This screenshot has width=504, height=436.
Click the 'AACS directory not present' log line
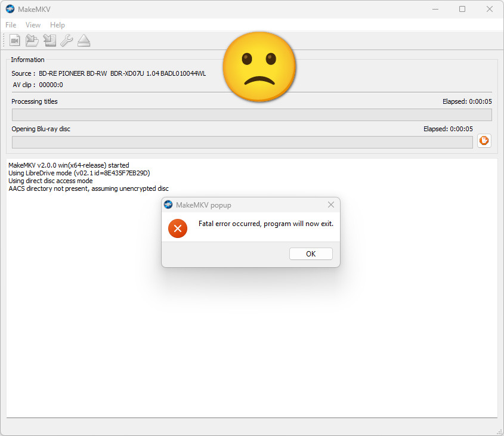(88, 188)
